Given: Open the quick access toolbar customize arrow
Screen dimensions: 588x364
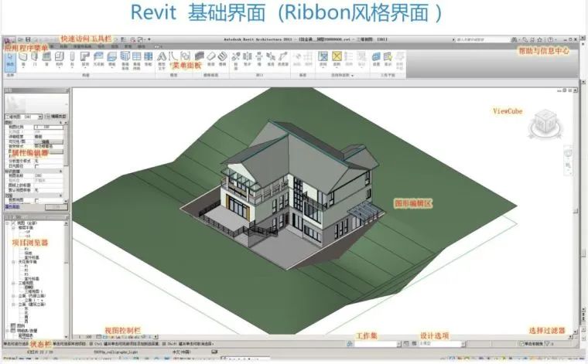Looking at the screenshot, I should point(149,39).
